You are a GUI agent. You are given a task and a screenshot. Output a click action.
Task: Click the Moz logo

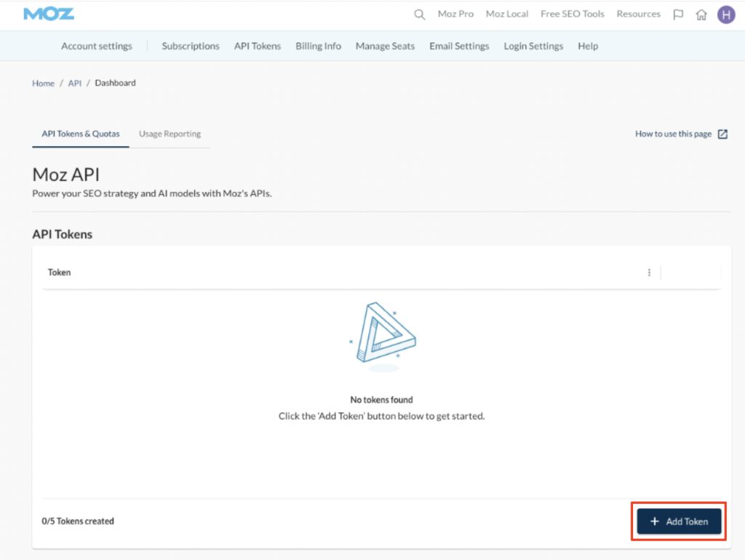(x=49, y=14)
